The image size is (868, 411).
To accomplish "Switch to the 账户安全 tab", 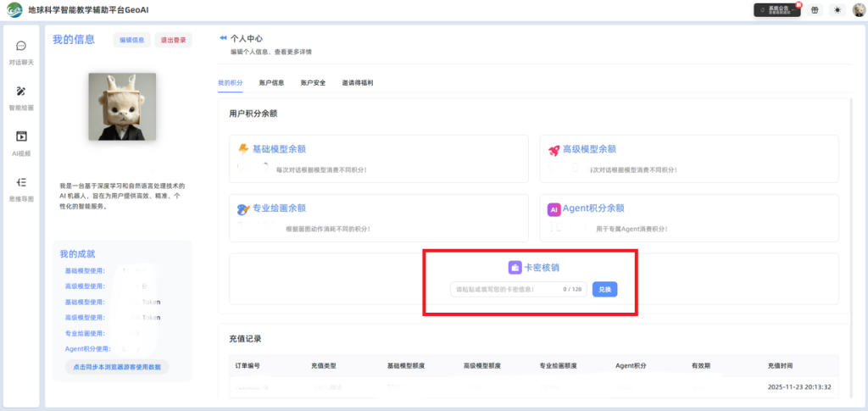I will (x=313, y=83).
